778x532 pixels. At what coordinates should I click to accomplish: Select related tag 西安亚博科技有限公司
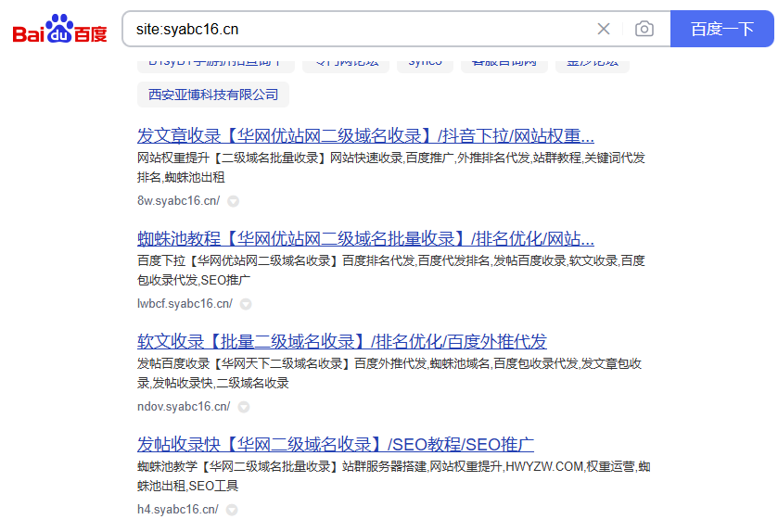pos(213,95)
